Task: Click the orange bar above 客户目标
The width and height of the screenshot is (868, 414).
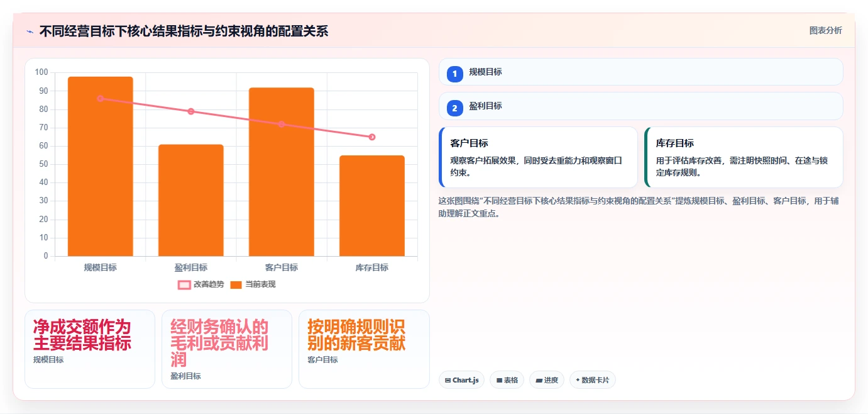Action: (x=282, y=172)
